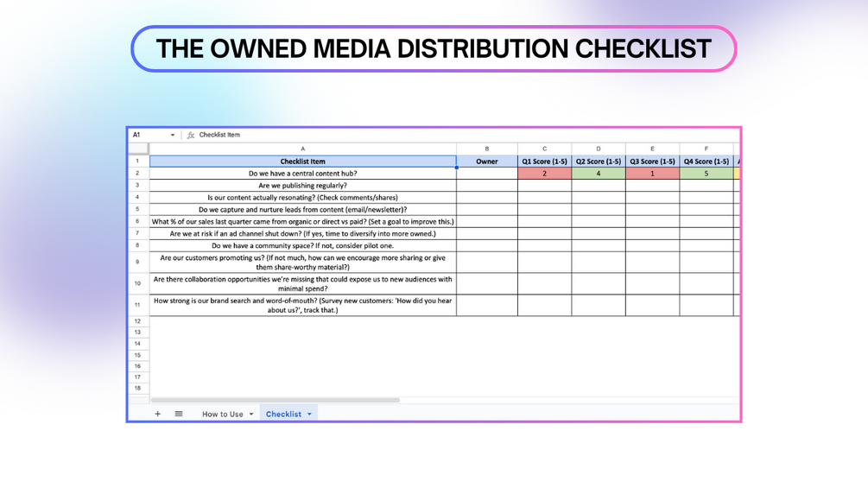Add a new sheet with the plus icon
Image resolution: width=868 pixels, height=488 pixels.
(158, 414)
